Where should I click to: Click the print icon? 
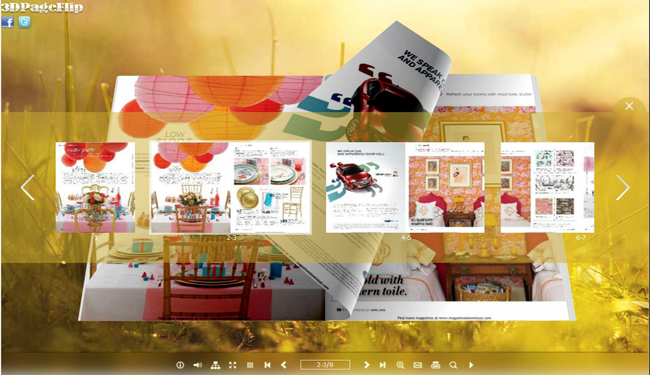pos(435,365)
